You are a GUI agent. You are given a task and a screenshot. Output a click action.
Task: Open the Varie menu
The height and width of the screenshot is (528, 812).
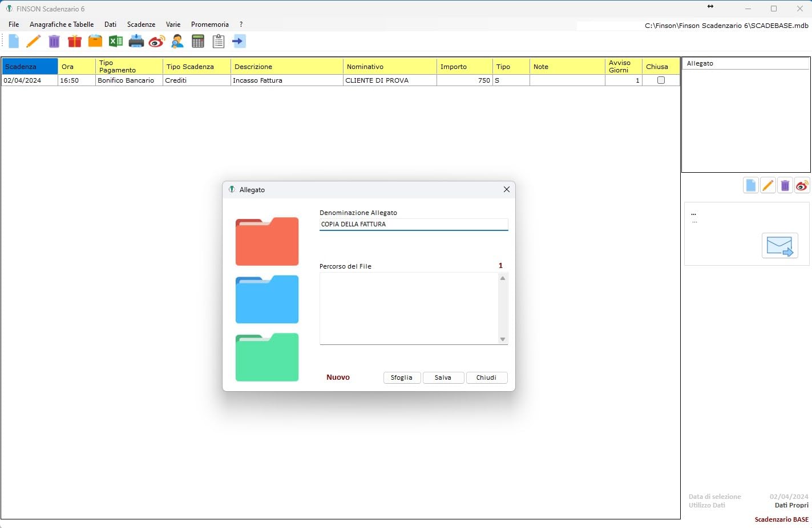click(x=173, y=25)
